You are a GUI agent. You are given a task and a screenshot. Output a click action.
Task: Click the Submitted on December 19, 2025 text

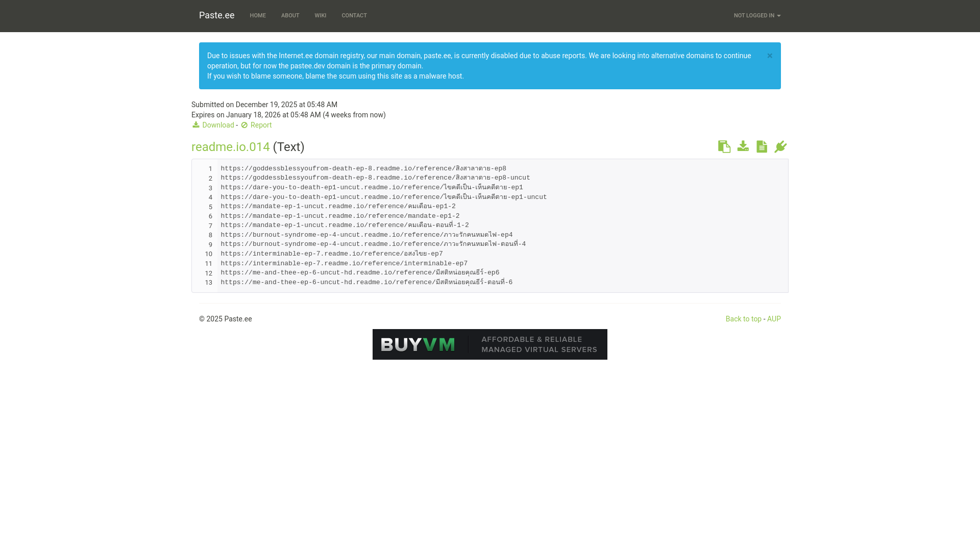264,105
